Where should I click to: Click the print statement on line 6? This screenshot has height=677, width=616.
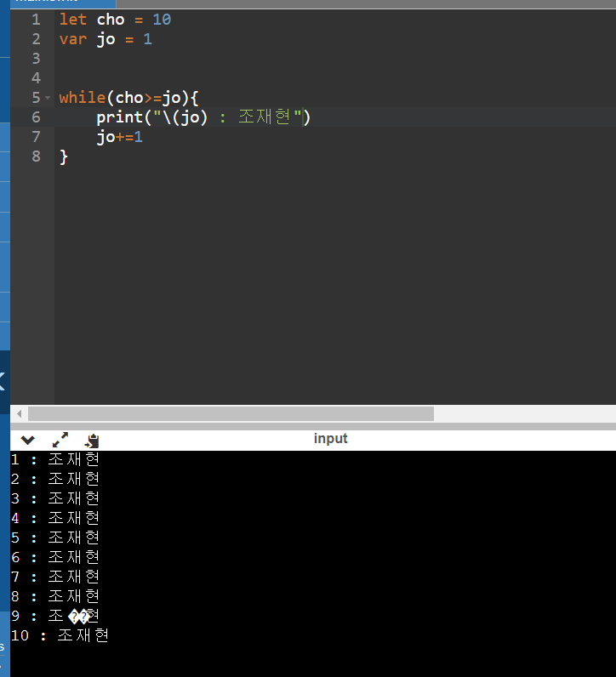(x=203, y=117)
